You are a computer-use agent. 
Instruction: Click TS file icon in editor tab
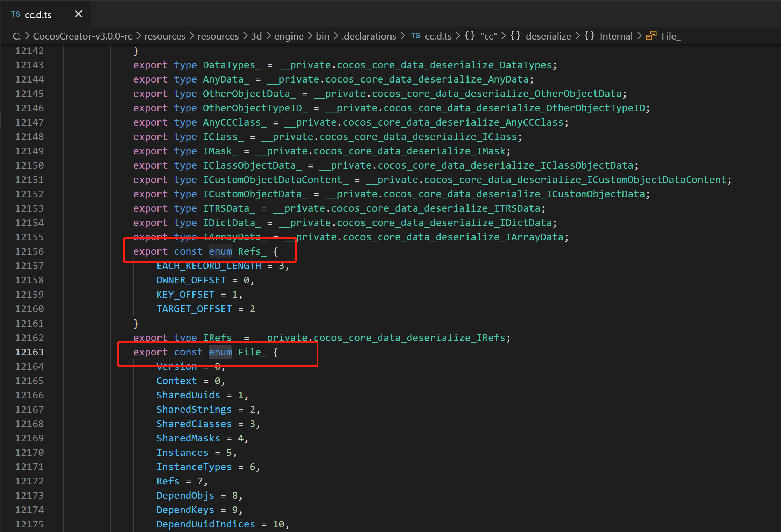[15, 14]
